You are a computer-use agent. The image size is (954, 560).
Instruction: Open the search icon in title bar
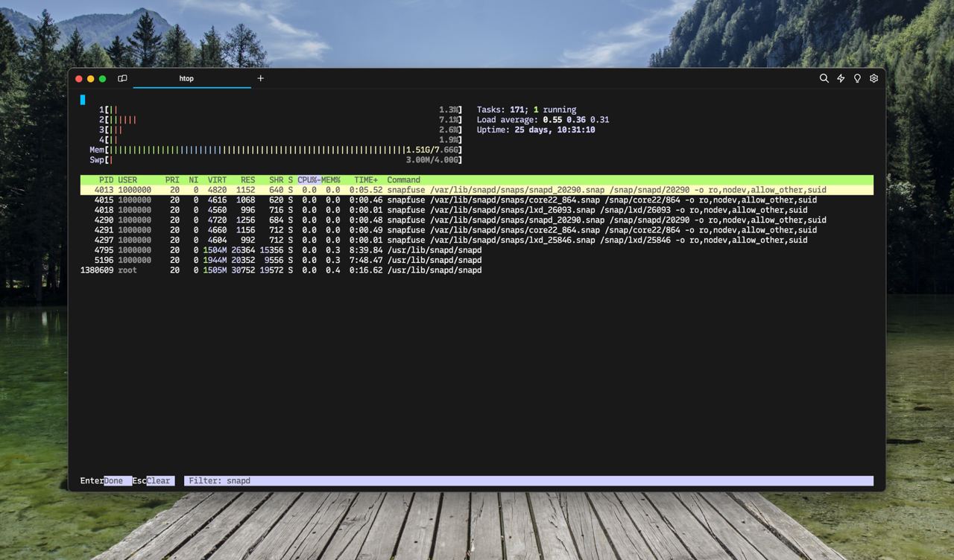[824, 78]
